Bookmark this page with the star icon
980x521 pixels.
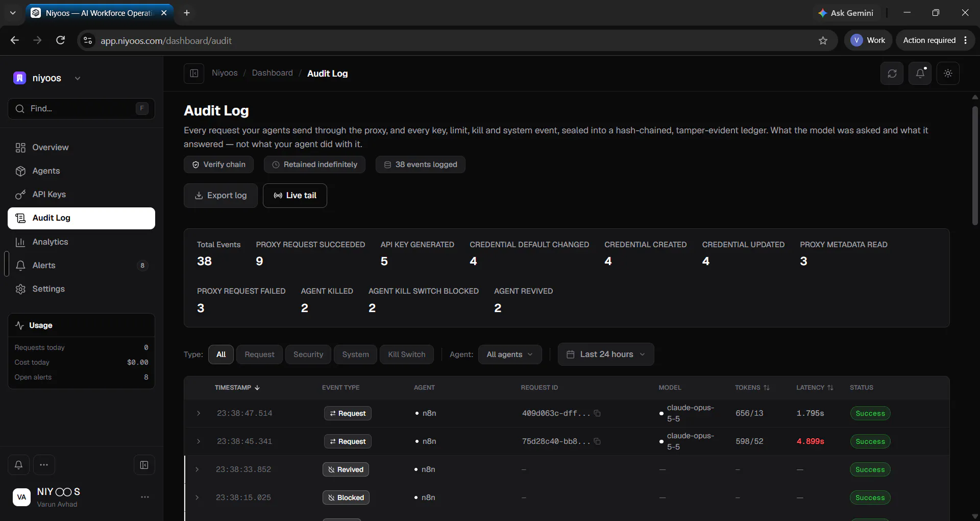823,40
